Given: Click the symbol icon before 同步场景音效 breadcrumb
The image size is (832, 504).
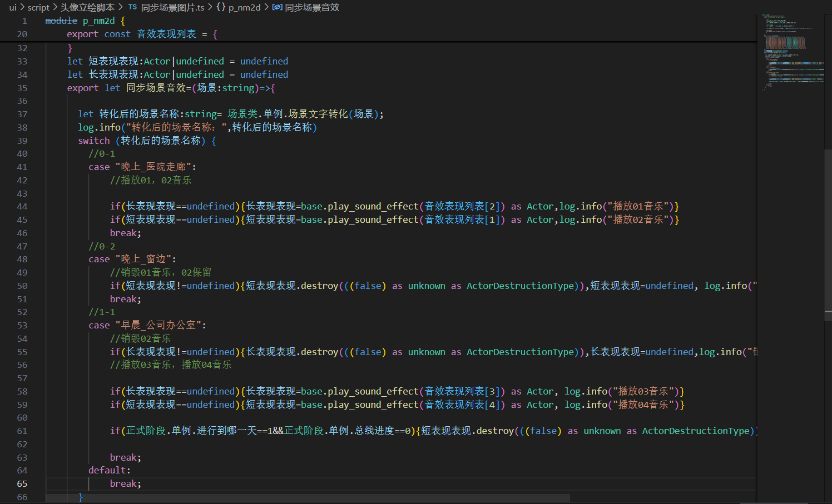Looking at the screenshot, I should (277, 7).
